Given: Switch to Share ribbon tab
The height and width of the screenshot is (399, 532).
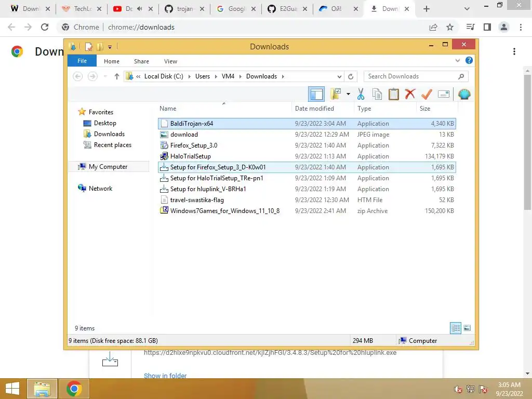Looking at the screenshot, I should pyautogui.click(x=141, y=61).
